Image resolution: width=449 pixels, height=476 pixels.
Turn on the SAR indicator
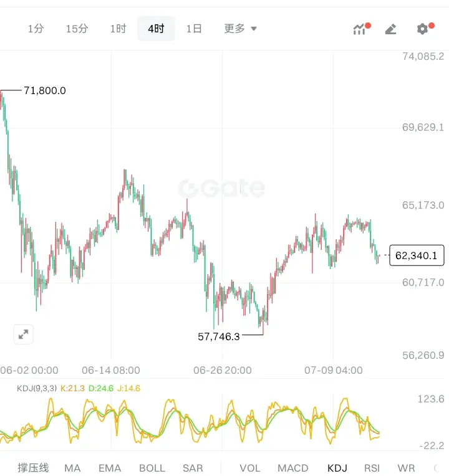click(193, 468)
